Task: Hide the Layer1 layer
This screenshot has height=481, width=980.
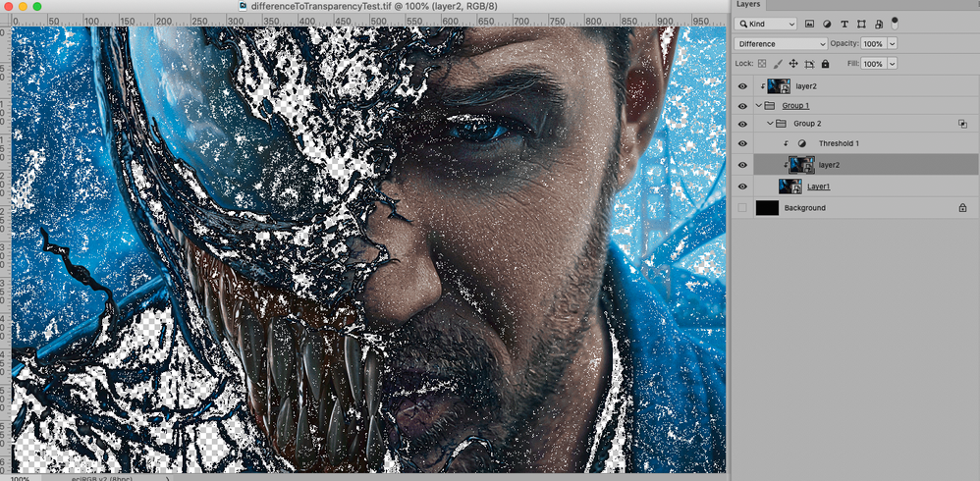Action: coord(742,187)
